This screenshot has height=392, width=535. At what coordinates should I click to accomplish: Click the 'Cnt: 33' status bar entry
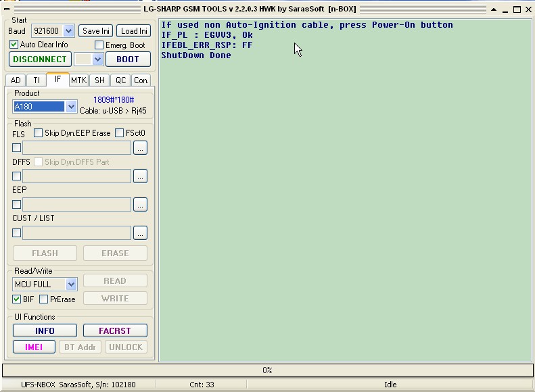202,385
